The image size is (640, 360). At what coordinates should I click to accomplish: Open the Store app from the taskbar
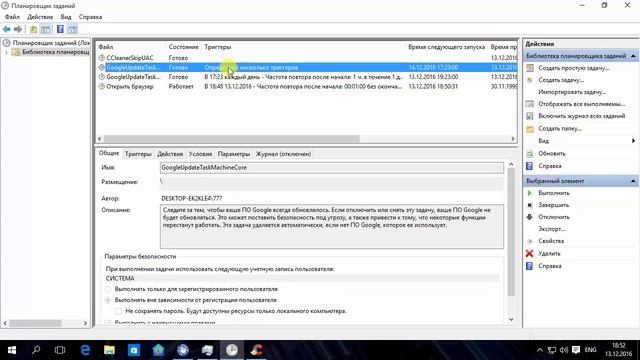point(134,350)
